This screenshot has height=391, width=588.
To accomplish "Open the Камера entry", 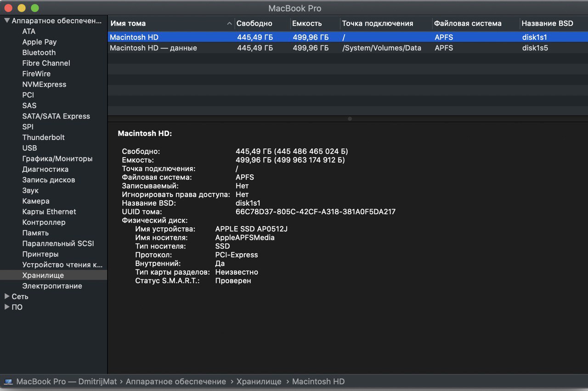I will click(36, 201).
